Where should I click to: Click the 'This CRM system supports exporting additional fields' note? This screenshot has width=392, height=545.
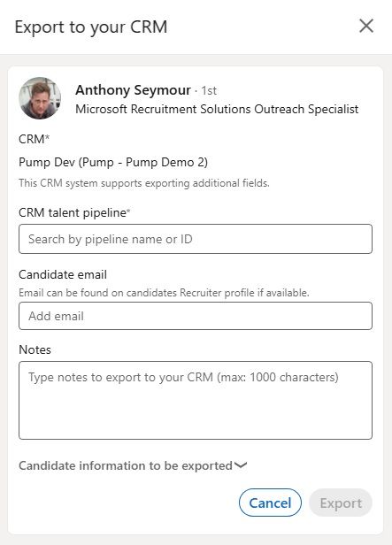click(144, 183)
